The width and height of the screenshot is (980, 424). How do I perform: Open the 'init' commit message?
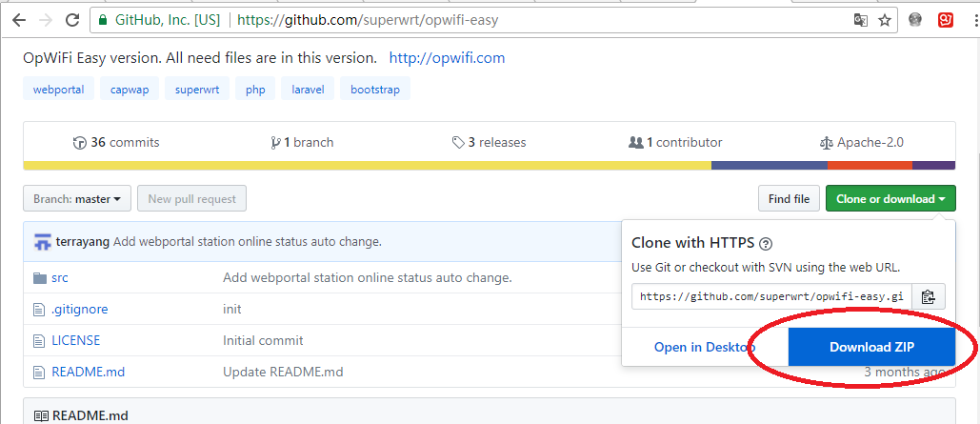point(231,309)
